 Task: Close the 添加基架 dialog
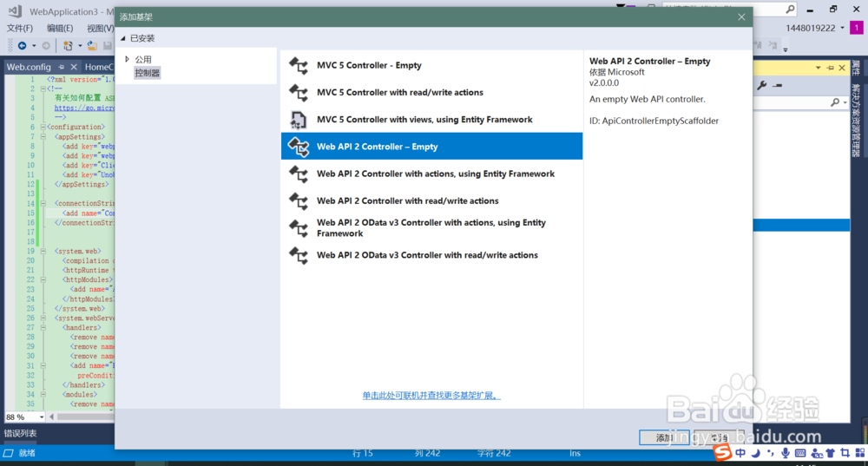click(742, 17)
